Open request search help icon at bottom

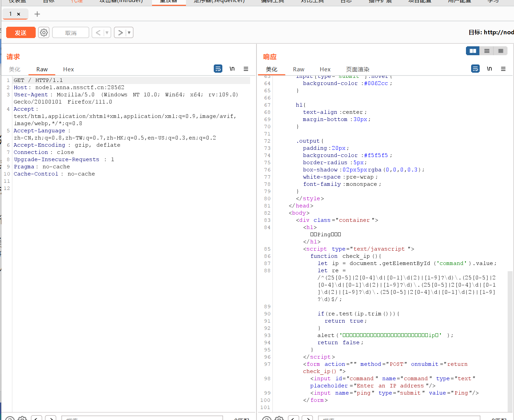coord(10,418)
